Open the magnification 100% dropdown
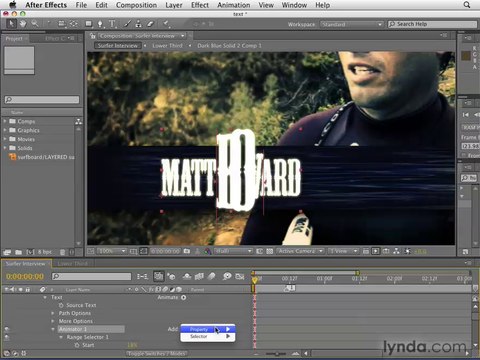 111,251
